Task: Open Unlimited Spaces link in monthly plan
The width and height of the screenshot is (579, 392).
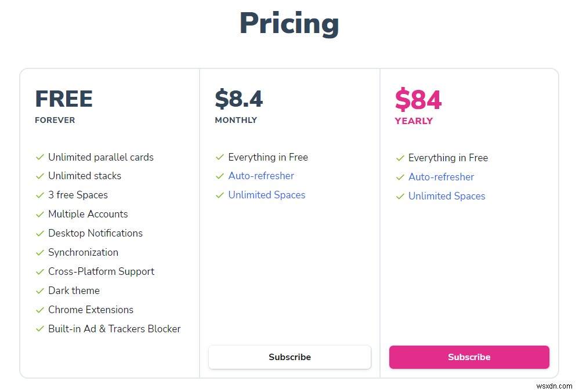Action: (266, 195)
